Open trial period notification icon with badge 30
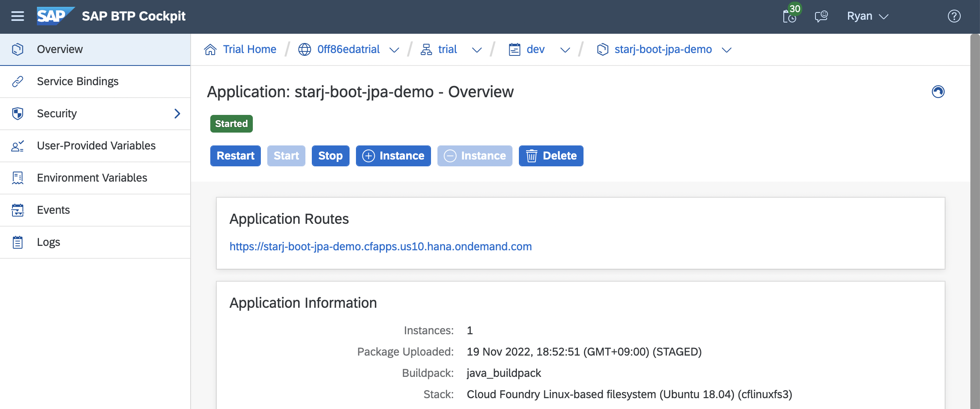 (x=791, y=15)
